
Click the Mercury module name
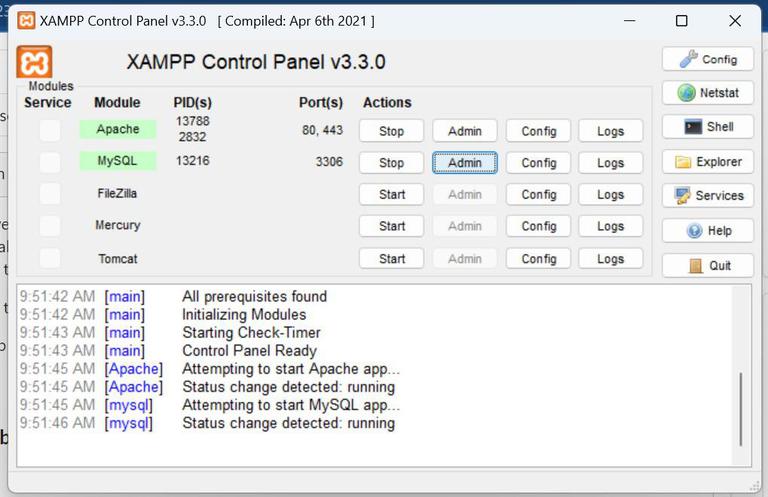pyautogui.click(x=118, y=225)
